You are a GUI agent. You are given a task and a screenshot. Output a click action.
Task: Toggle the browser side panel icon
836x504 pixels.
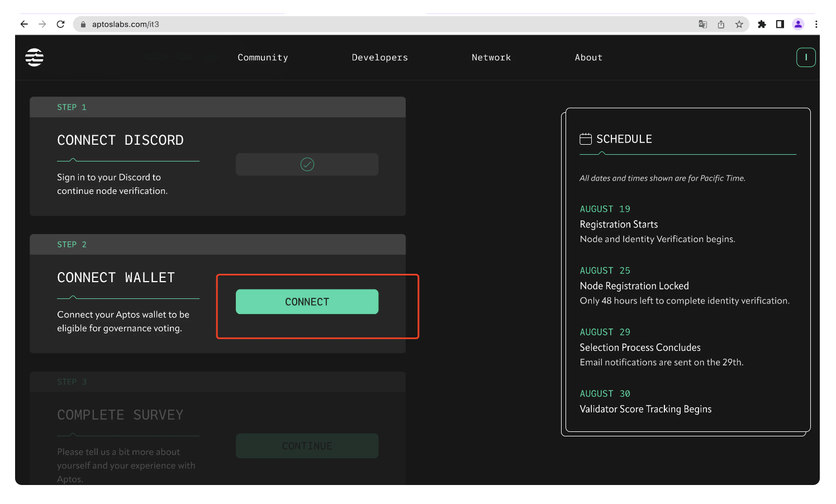780,24
